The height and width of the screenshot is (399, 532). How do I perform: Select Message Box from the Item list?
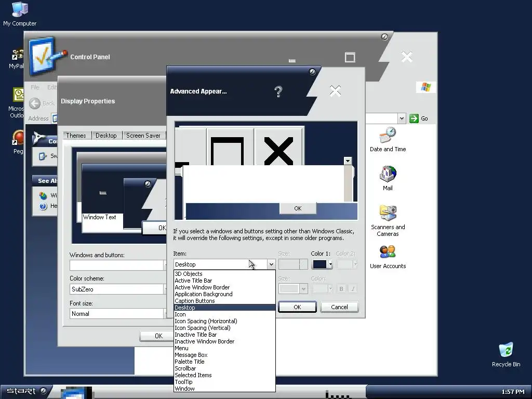pyautogui.click(x=224, y=355)
